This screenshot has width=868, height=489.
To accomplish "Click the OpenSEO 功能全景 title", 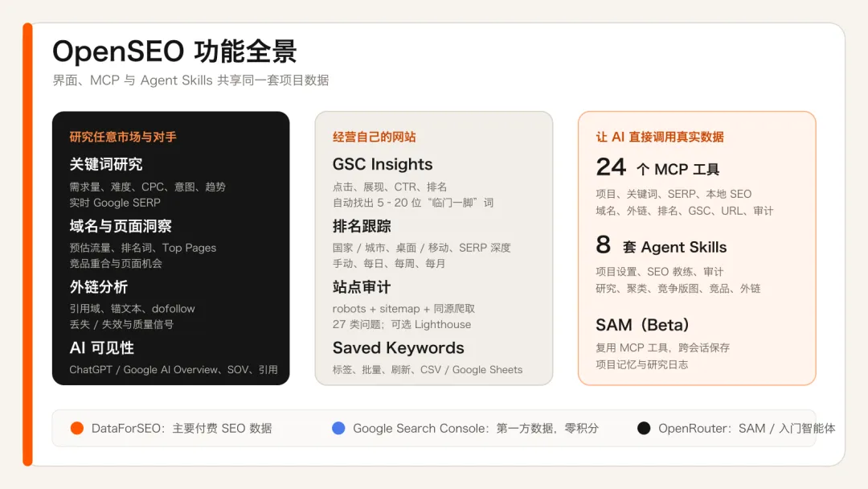I will tap(174, 51).
